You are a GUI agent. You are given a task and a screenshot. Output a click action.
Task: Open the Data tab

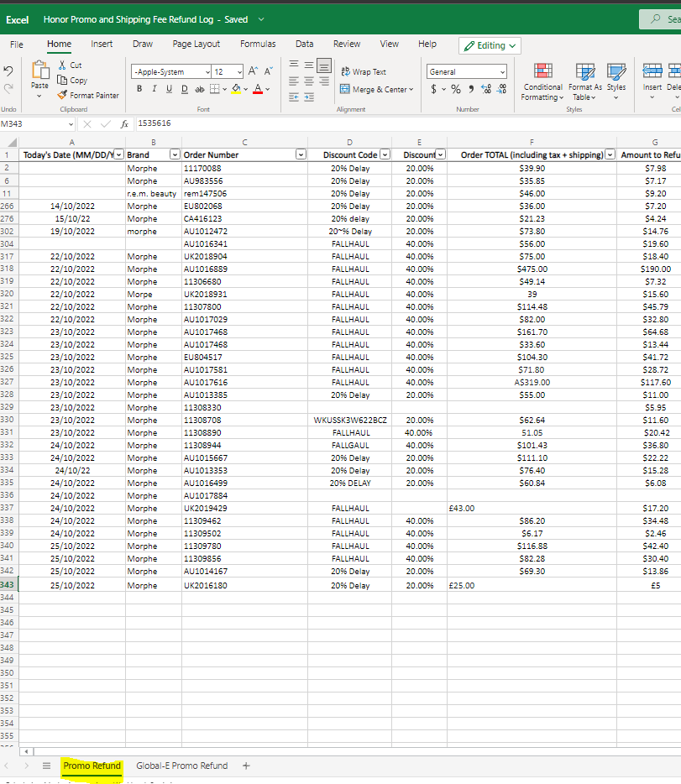pos(304,44)
